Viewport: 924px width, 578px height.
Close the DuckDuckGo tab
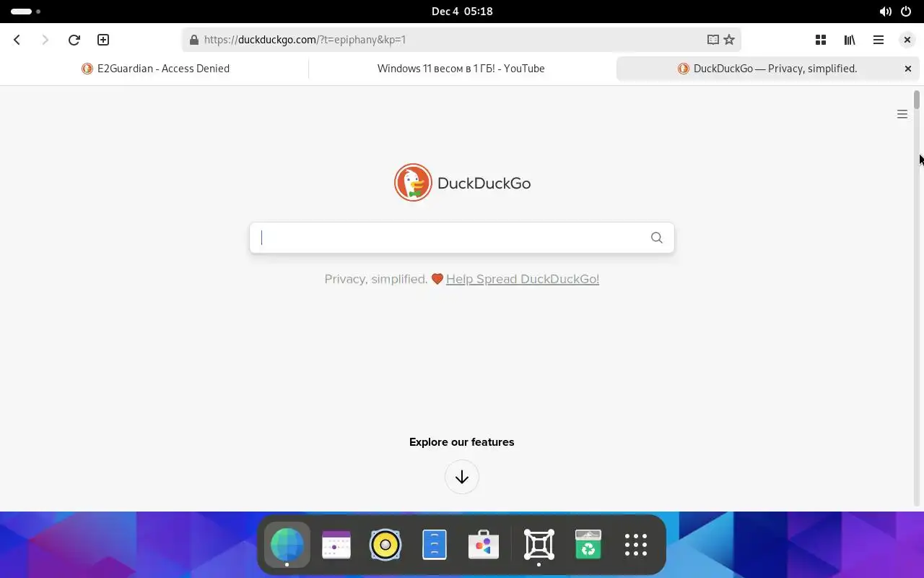coord(908,69)
